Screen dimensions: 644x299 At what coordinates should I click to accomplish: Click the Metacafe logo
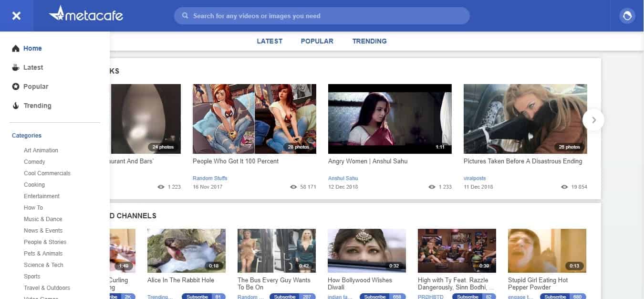click(86, 15)
